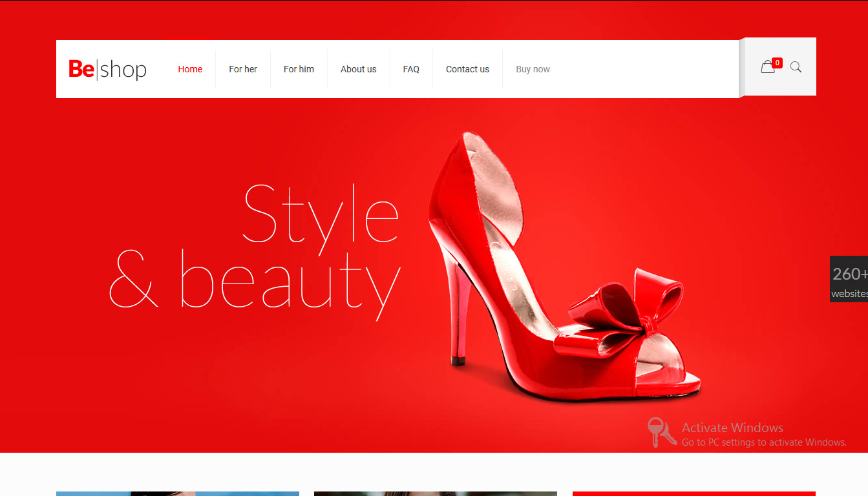Open the For him menu item

pos(299,69)
